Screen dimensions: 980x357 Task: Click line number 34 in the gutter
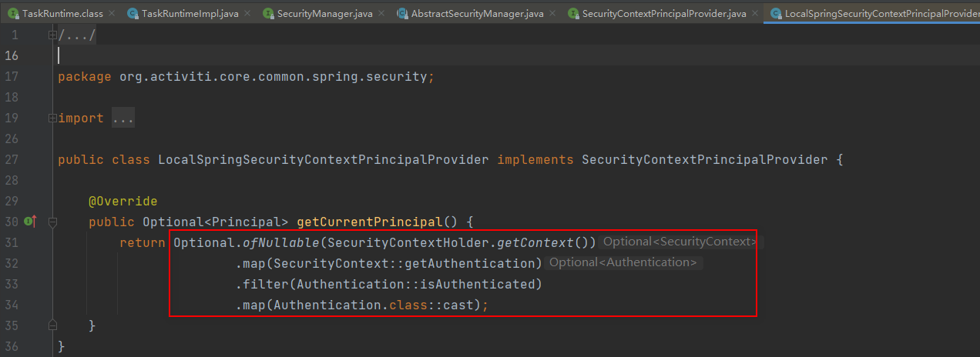point(11,305)
